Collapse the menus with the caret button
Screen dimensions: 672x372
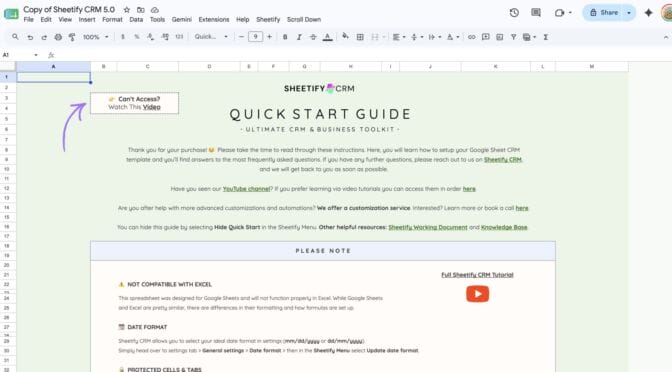(x=666, y=37)
